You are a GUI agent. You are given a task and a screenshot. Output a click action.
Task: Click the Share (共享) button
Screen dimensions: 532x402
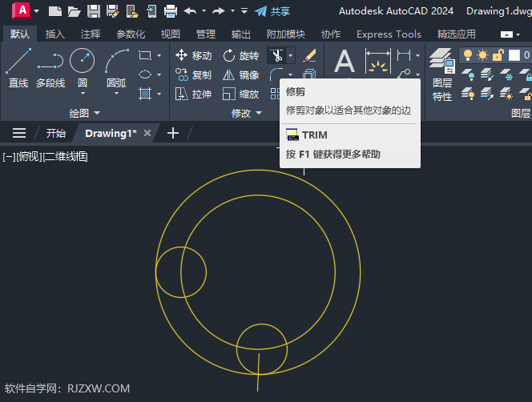click(x=272, y=11)
